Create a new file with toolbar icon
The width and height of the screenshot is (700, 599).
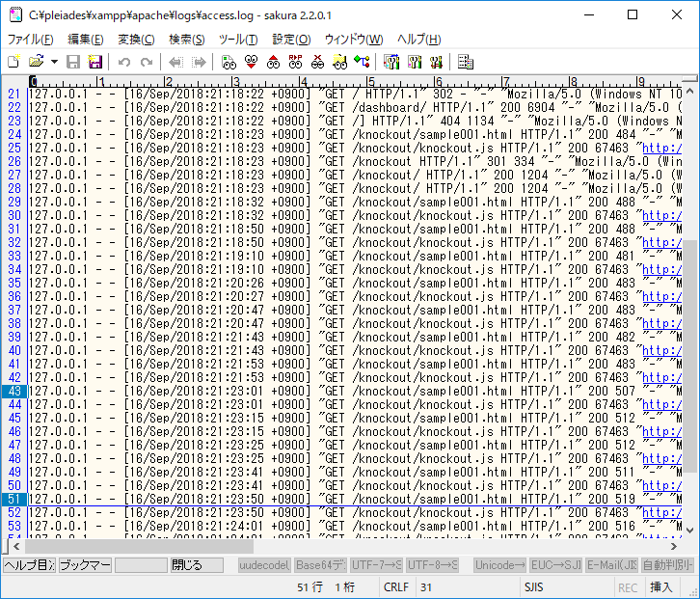coord(13,62)
